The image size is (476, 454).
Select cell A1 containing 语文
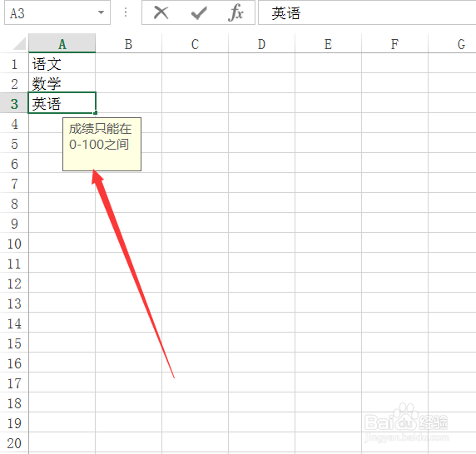(62, 62)
